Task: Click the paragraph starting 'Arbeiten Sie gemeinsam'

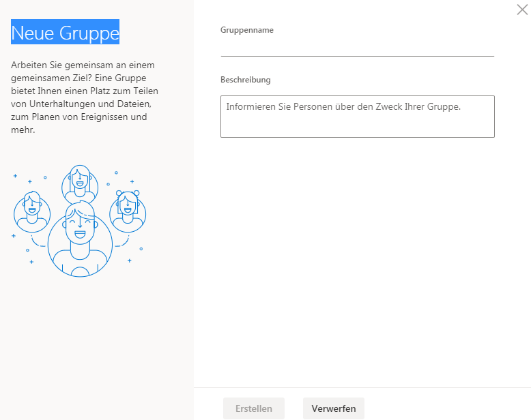Action: click(x=85, y=97)
